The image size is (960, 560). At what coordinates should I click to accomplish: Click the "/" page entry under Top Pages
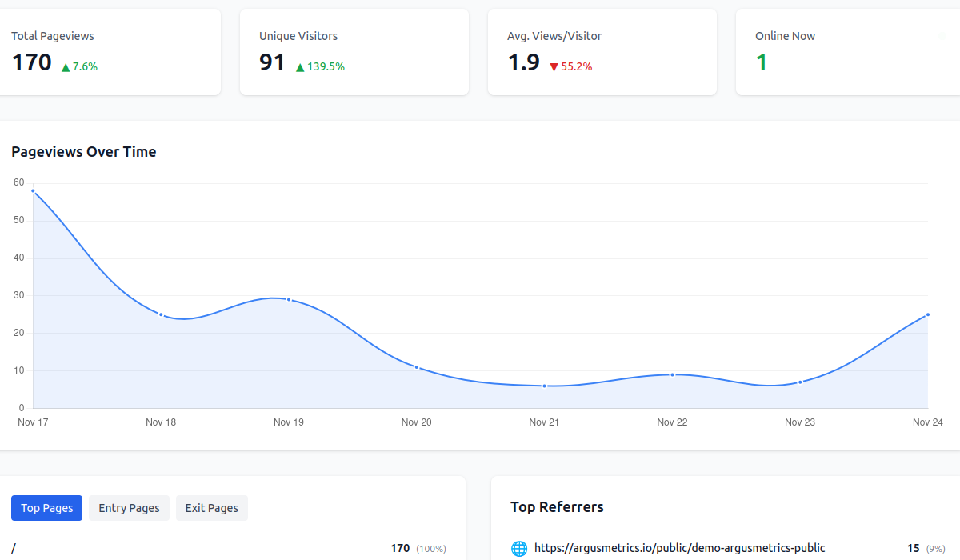click(x=14, y=548)
